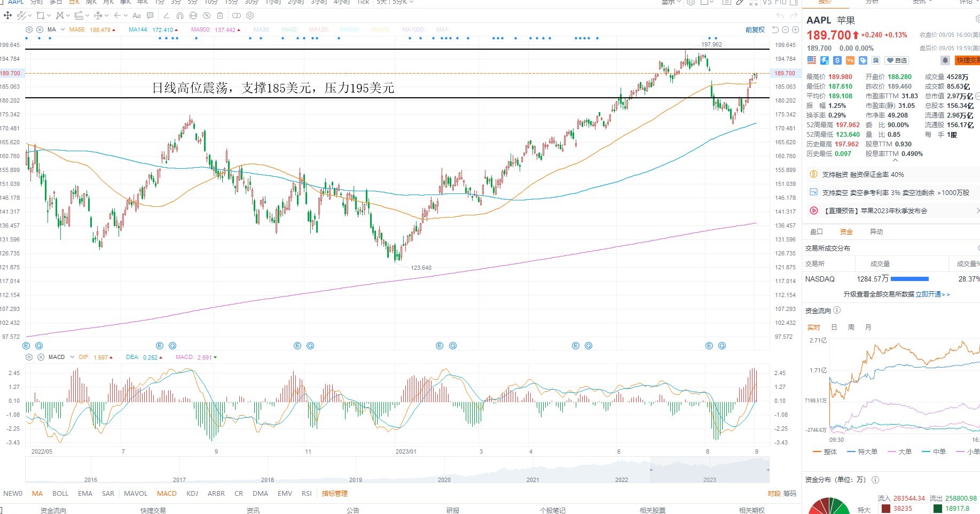The height and width of the screenshot is (514, 980).
Task: Expand the MACD indicator dropdown arrow
Action: [x=72, y=357]
